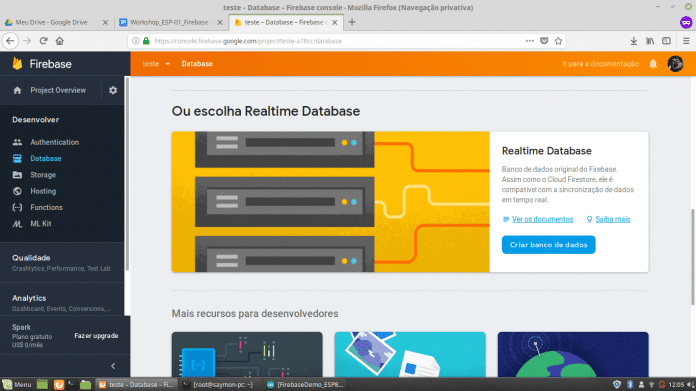Open user account avatar

pos(676,64)
